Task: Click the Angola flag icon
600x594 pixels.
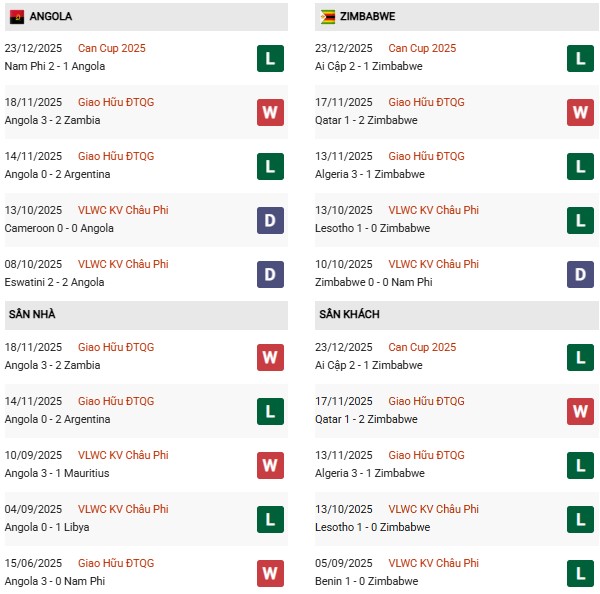Action: [17, 17]
